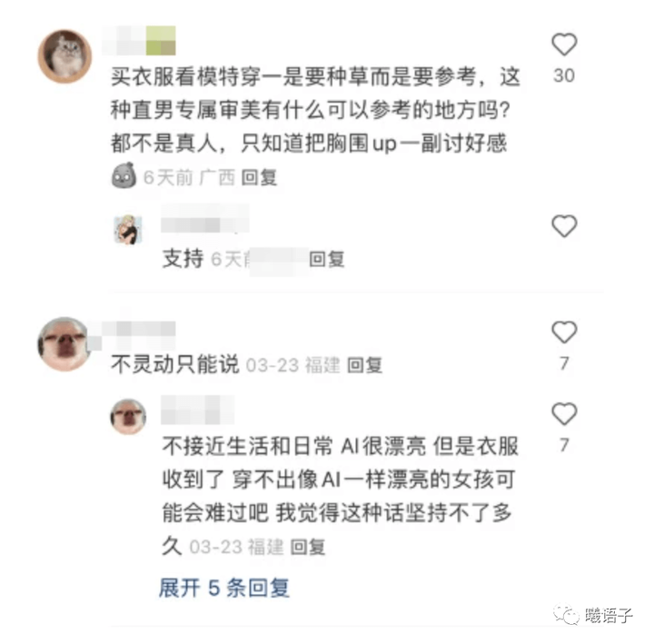
Task: Open blurred username on nested AI reply
Action: pyautogui.click(x=197, y=410)
